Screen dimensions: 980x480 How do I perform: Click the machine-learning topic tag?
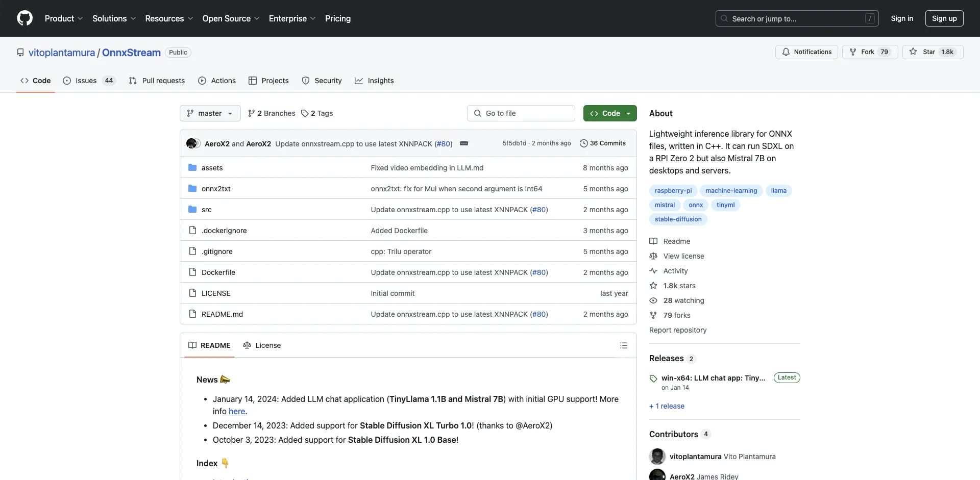pyautogui.click(x=731, y=191)
